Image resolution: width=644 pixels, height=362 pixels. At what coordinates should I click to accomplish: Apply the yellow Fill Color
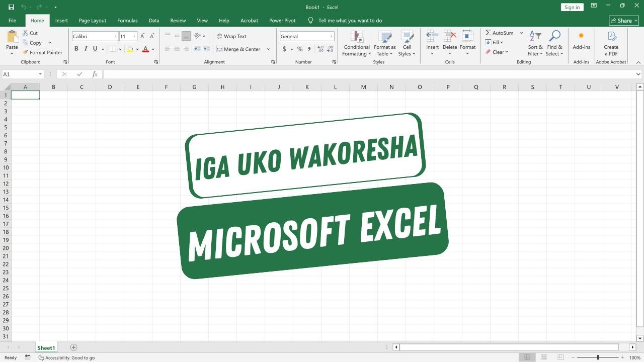130,49
